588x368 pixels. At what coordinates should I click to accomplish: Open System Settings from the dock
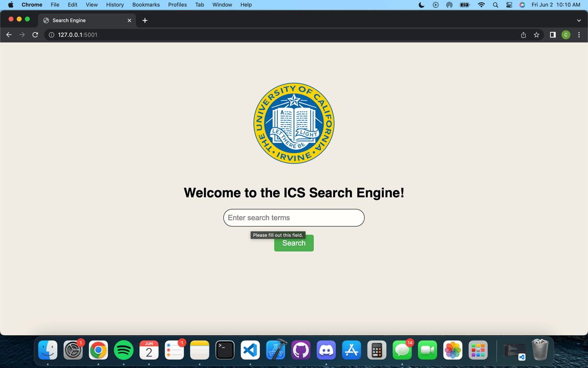tap(73, 350)
